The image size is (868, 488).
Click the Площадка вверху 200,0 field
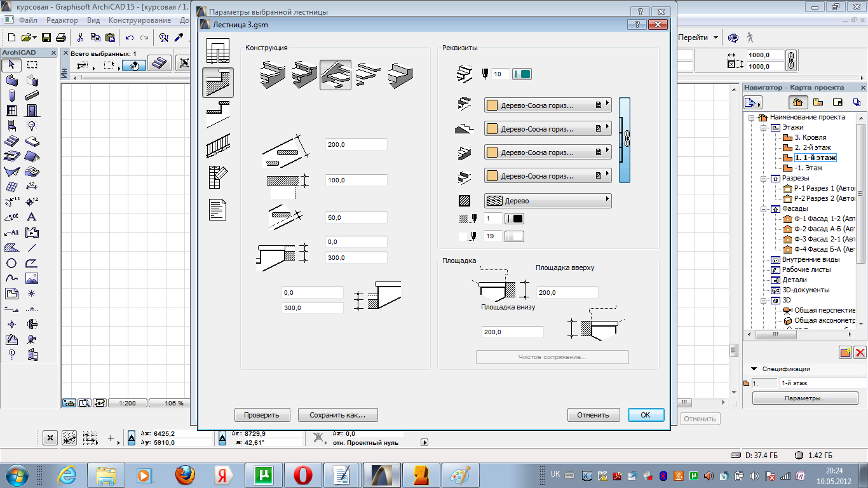[567, 292]
